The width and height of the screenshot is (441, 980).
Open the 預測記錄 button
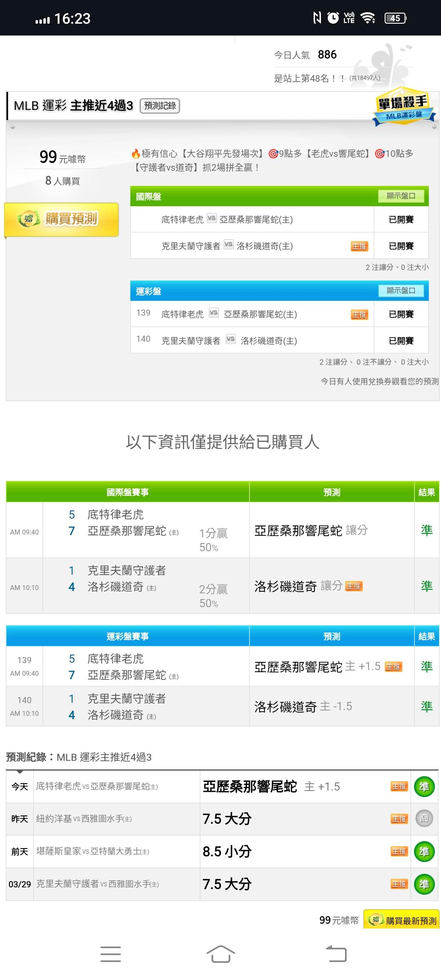[160, 106]
